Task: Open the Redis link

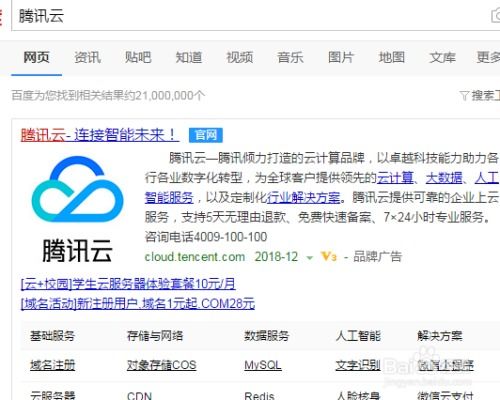Action: (x=259, y=395)
